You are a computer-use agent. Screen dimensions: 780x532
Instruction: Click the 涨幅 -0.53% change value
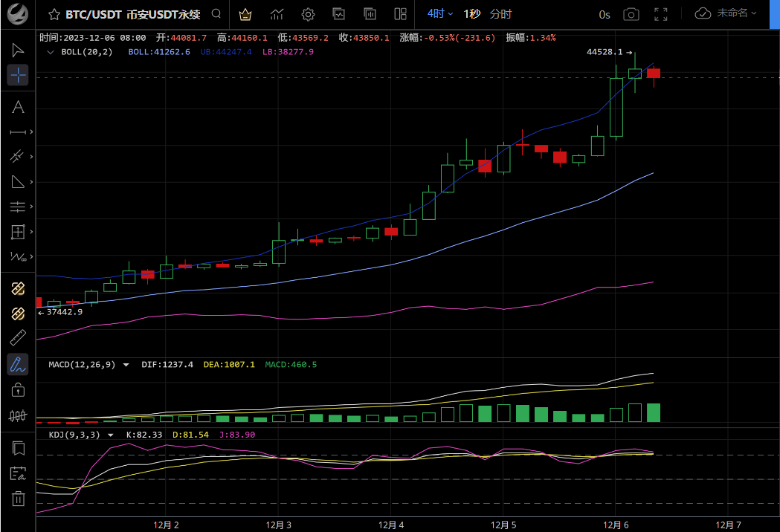[x=447, y=37]
